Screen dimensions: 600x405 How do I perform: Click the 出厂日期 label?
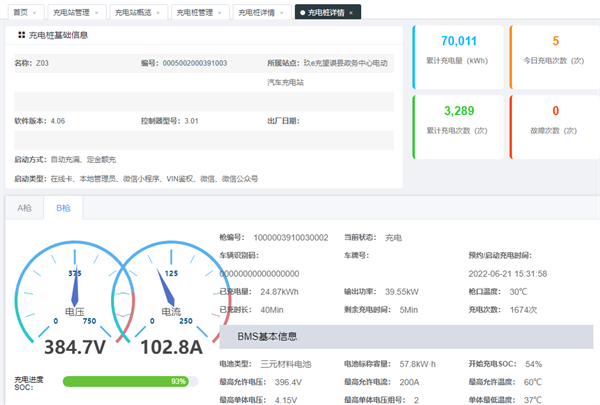coord(283,121)
